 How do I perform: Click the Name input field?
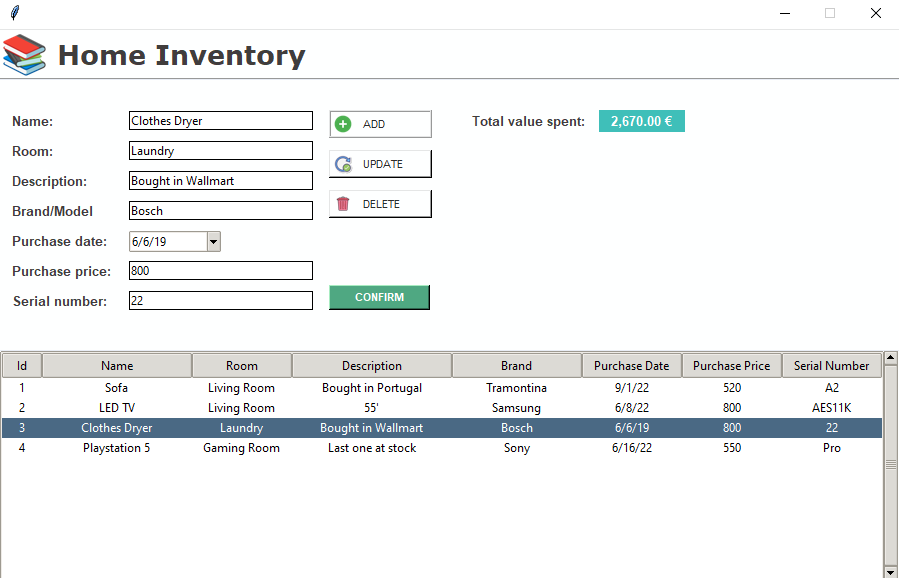pyautogui.click(x=220, y=120)
